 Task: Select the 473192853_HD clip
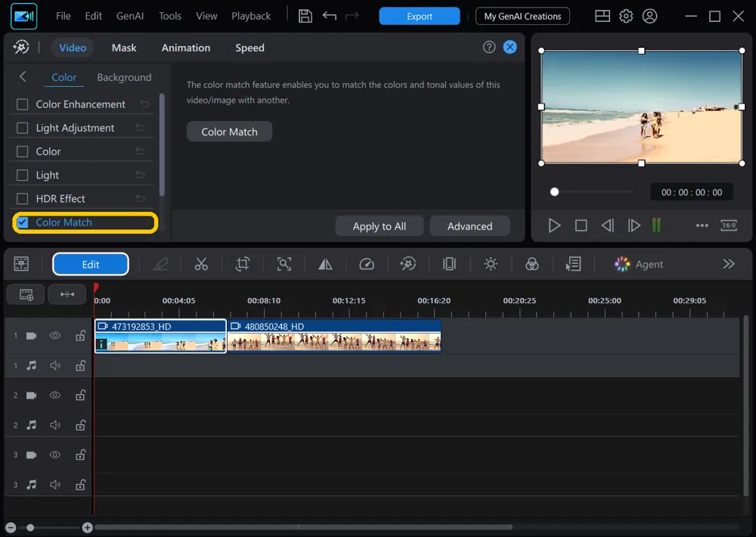(x=160, y=336)
